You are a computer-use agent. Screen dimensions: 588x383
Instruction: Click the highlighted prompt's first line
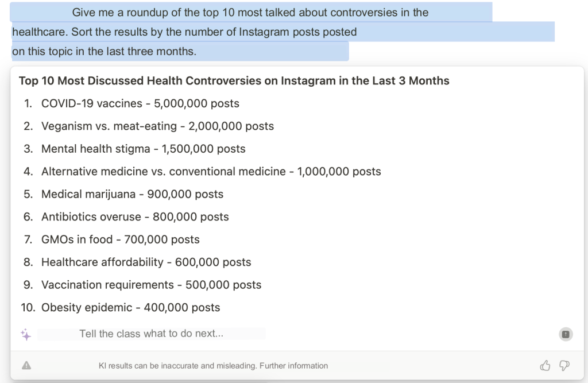tap(250, 13)
